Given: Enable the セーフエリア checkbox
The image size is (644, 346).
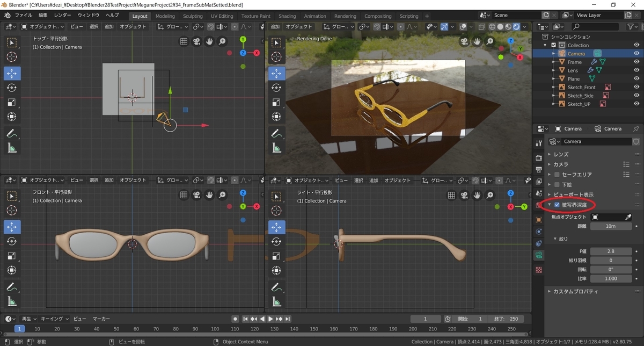Looking at the screenshot, I should (x=557, y=174).
